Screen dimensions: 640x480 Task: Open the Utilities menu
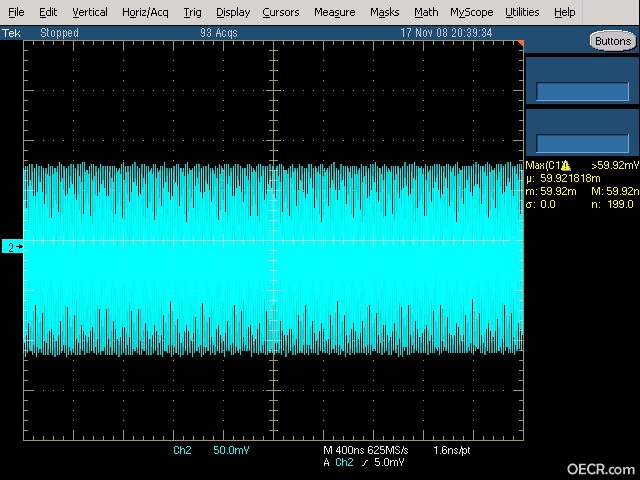click(522, 12)
